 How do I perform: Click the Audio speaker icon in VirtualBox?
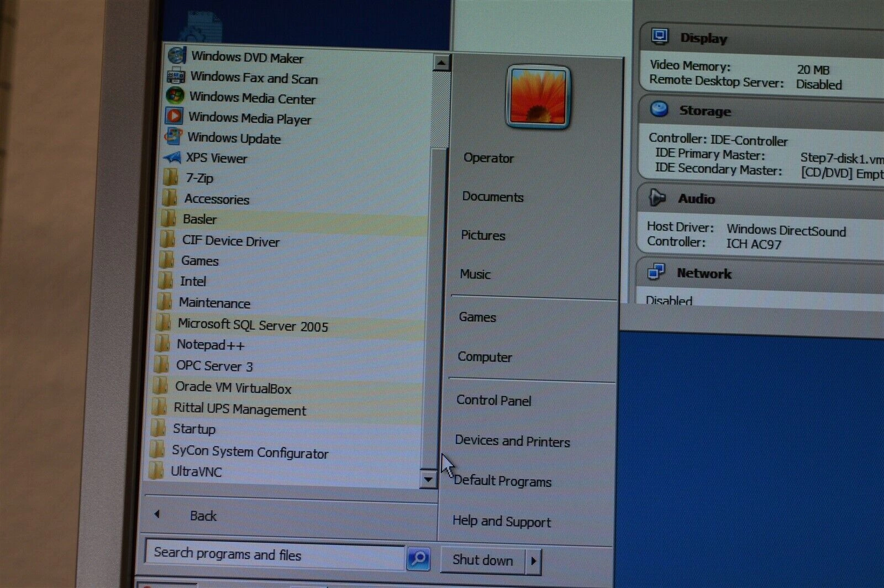point(657,197)
